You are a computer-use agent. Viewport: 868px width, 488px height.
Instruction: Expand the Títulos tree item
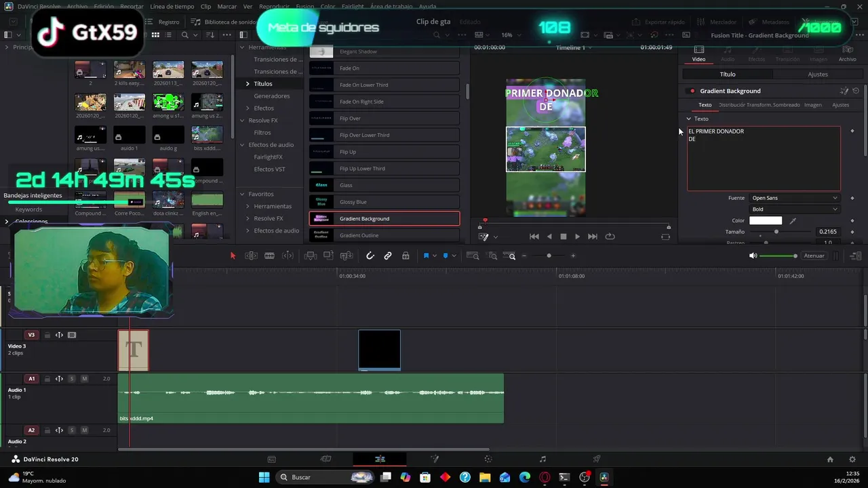point(248,84)
